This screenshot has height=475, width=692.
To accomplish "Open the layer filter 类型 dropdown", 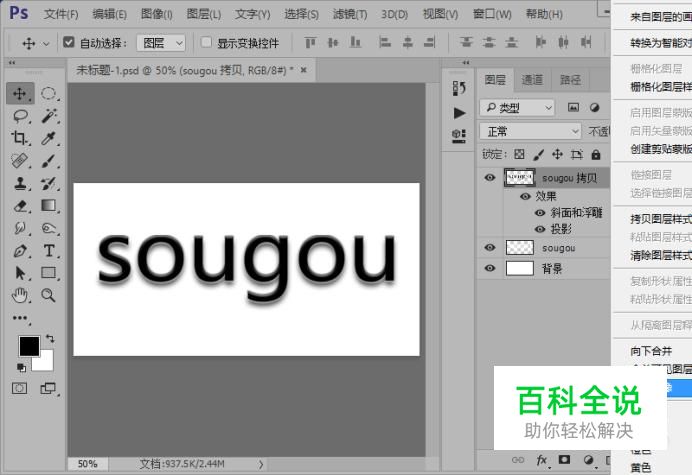I will pos(518,108).
